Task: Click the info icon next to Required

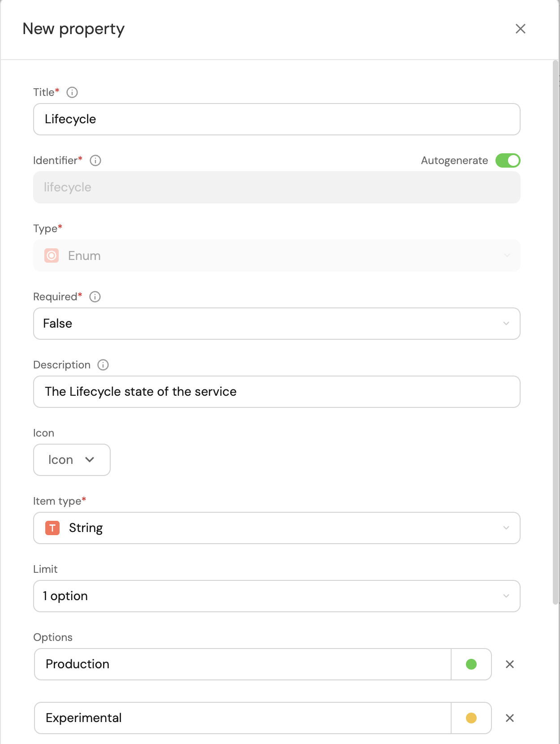Action: pos(95,297)
